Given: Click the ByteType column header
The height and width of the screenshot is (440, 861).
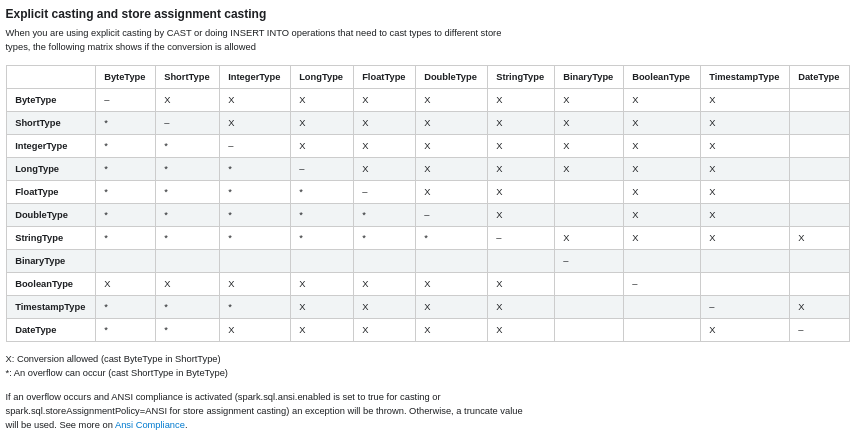Looking at the screenshot, I should coord(125,77).
